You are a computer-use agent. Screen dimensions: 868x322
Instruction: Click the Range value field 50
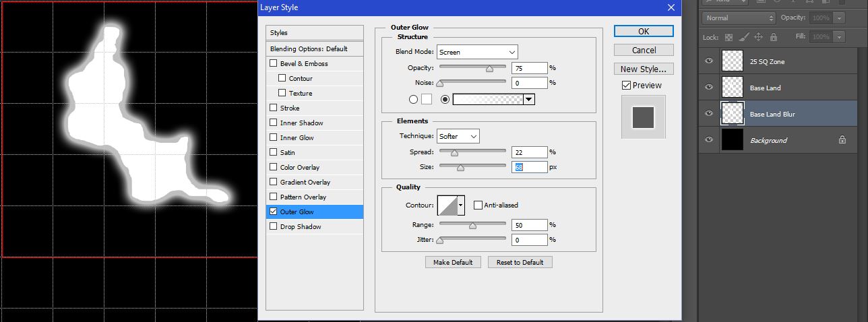[x=529, y=225]
